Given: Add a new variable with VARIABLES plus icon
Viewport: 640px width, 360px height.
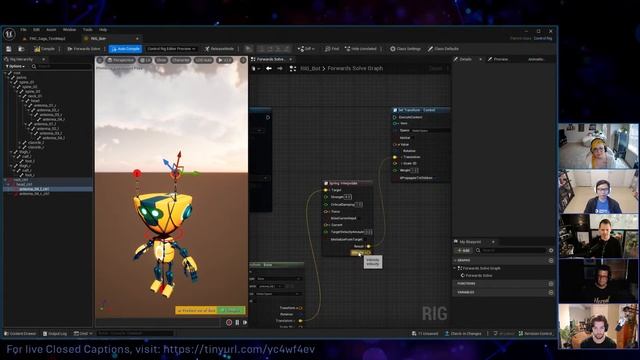Looking at the screenshot, I should tap(551, 292).
